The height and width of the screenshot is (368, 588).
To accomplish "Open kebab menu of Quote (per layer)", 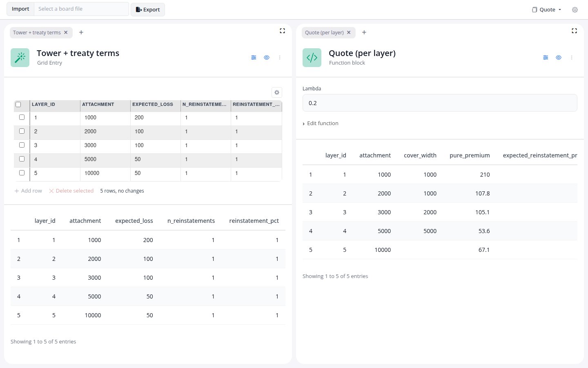I will [x=572, y=58].
